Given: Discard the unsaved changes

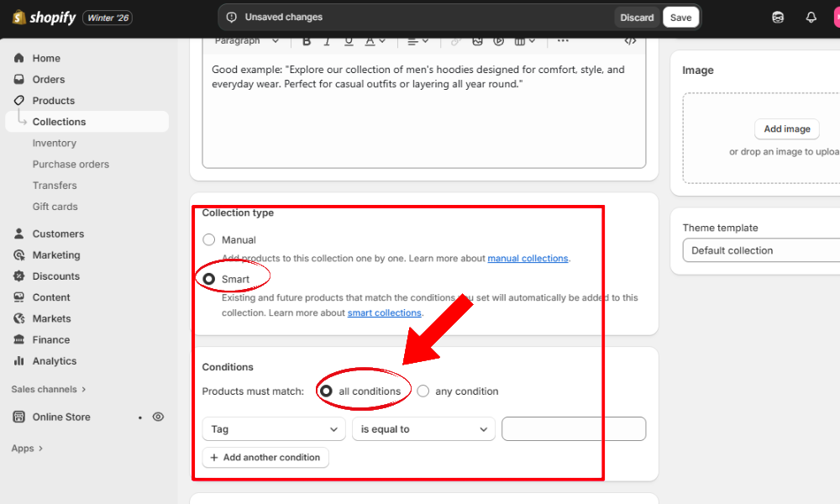Looking at the screenshot, I should [x=637, y=18].
